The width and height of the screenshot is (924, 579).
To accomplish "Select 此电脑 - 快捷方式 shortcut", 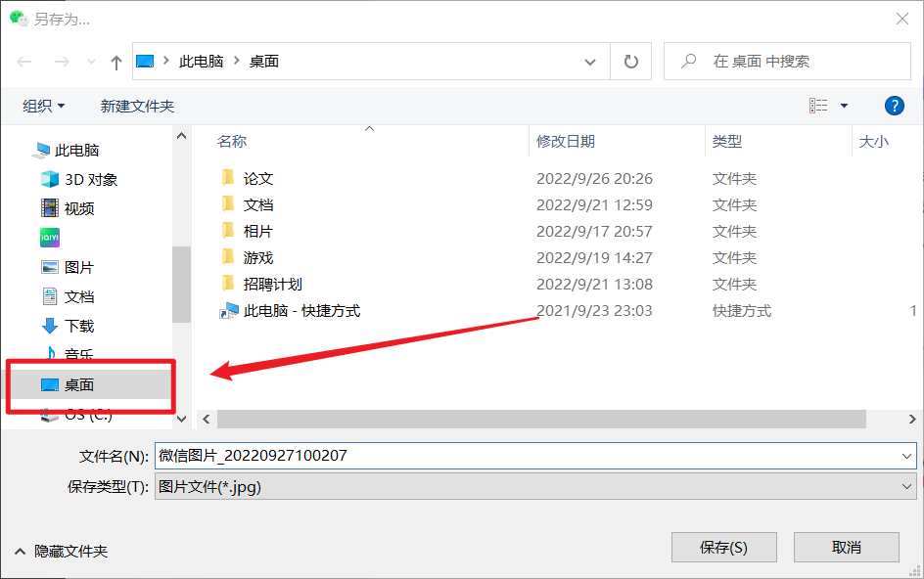I will click(301, 311).
